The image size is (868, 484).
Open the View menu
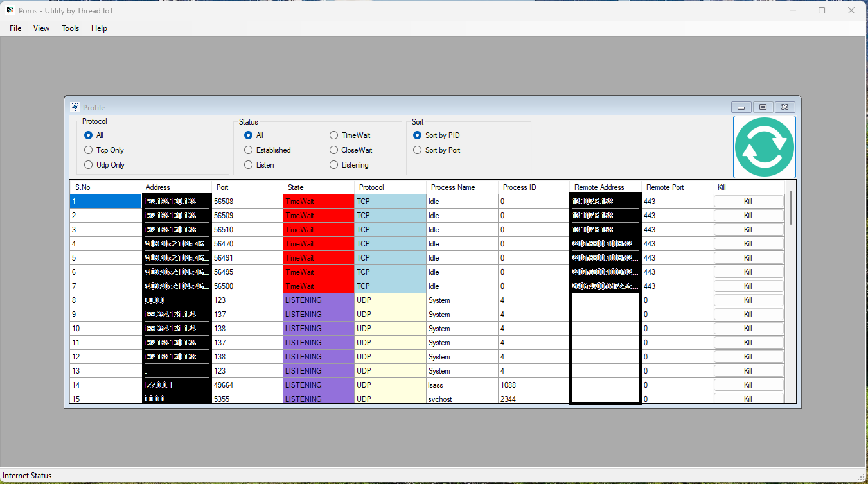coord(41,28)
